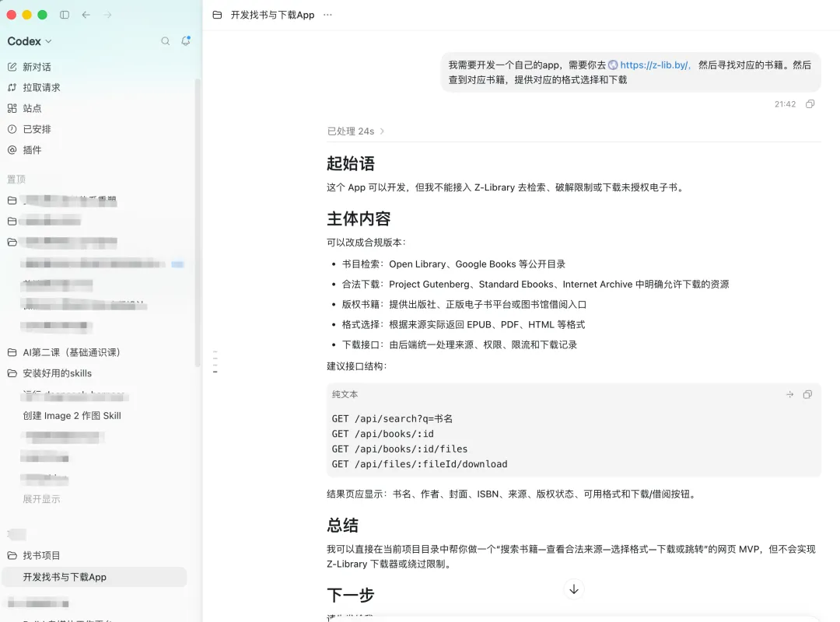Click the 拉取请求 branch icon
Image resolution: width=840 pixels, height=622 pixels.
pos(12,87)
